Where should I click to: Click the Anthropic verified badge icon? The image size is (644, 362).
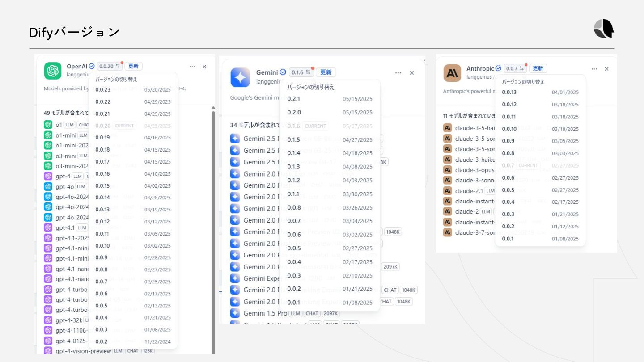click(x=498, y=68)
